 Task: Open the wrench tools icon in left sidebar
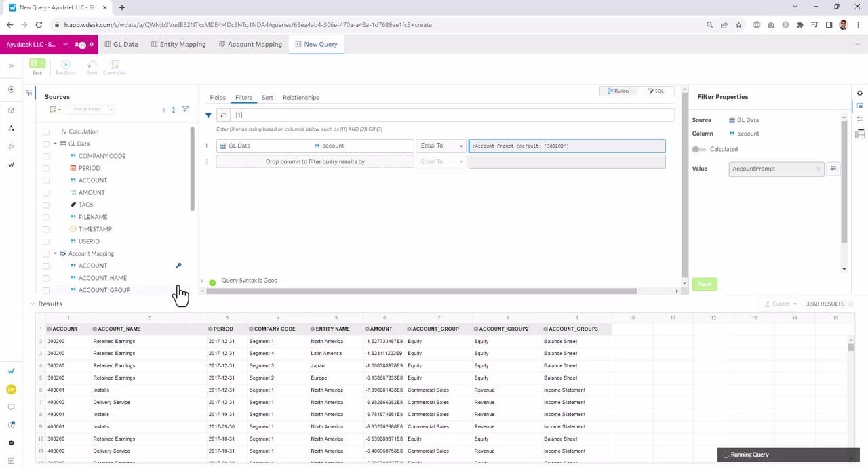pyautogui.click(x=11, y=146)
